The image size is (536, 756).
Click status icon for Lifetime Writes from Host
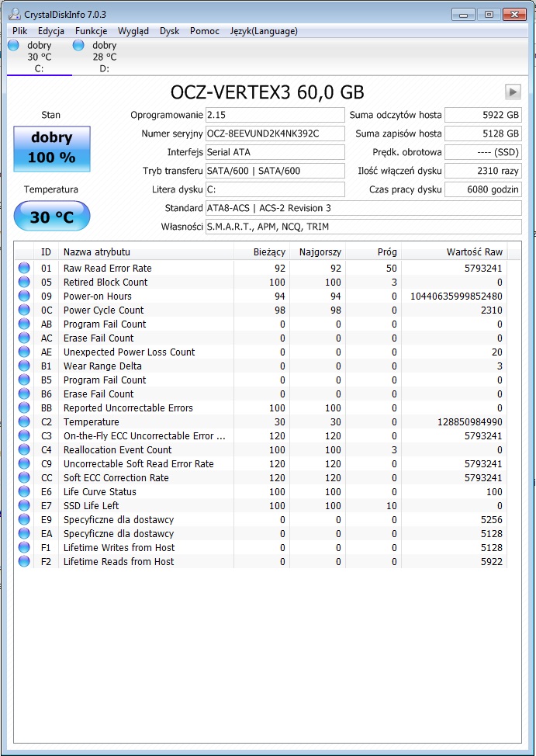coord(24,548)
